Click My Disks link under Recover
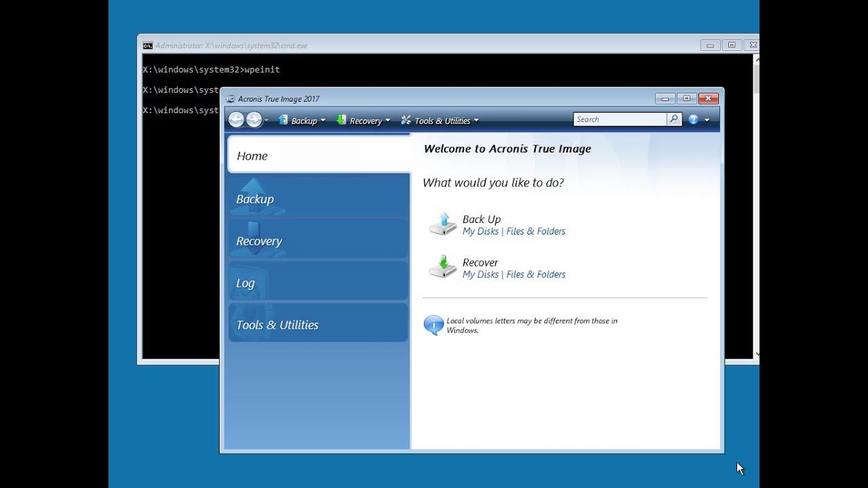This screenshot has width=868, height=488. pyautogui.click(x=481, y=274)
